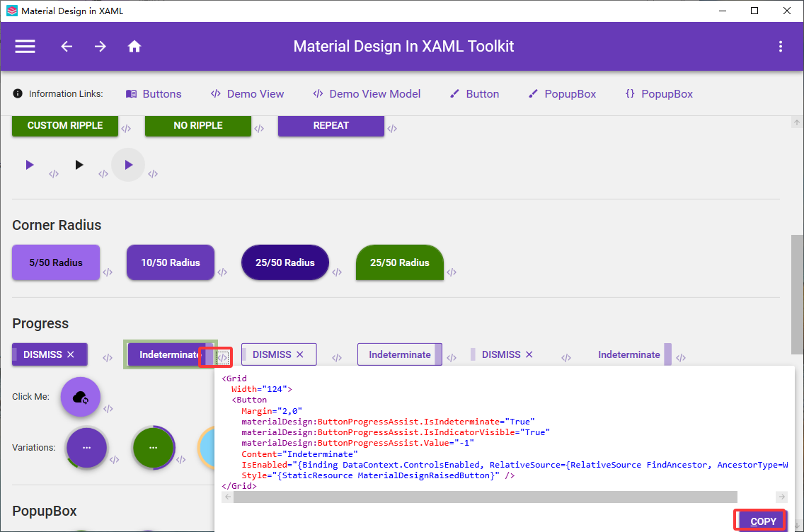Open the Button style link

[474, 94]
